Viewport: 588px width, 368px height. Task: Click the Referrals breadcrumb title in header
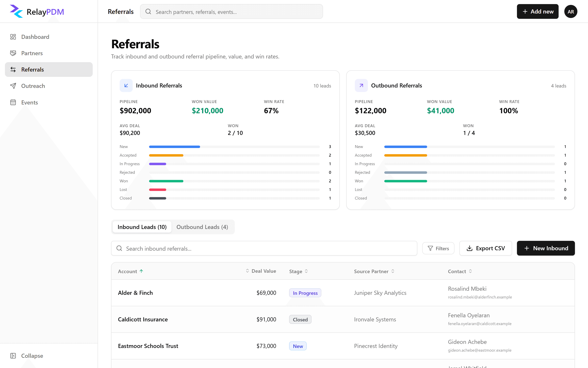pyautogui.click(x=120, y=11)
